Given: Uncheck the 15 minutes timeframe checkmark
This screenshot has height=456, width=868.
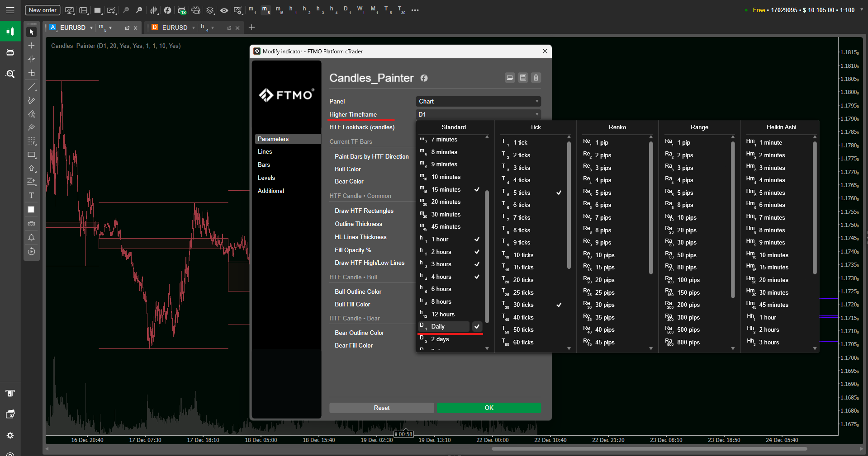Looking at the screenshot, I should tap(477, 189).
